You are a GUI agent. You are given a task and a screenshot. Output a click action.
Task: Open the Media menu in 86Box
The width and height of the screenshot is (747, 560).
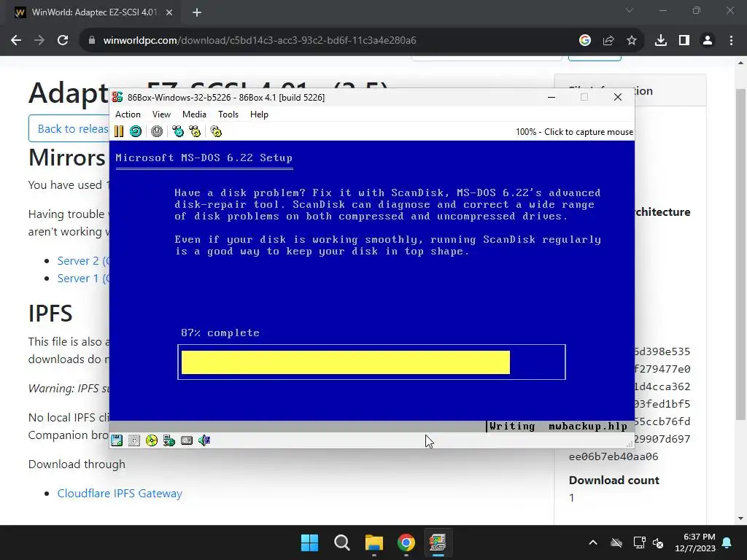pyautogui.click(x=194, y=114)
